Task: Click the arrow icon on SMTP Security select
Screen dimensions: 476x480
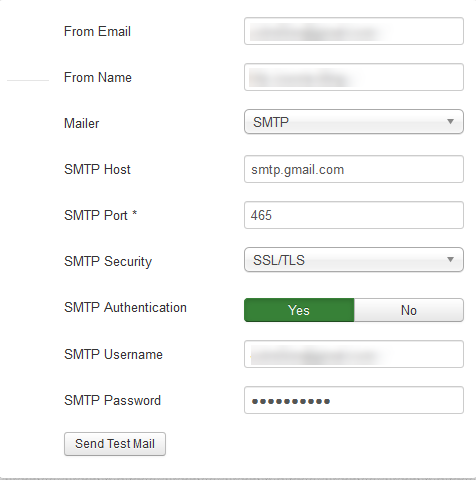Action: [x=450, y=260]
